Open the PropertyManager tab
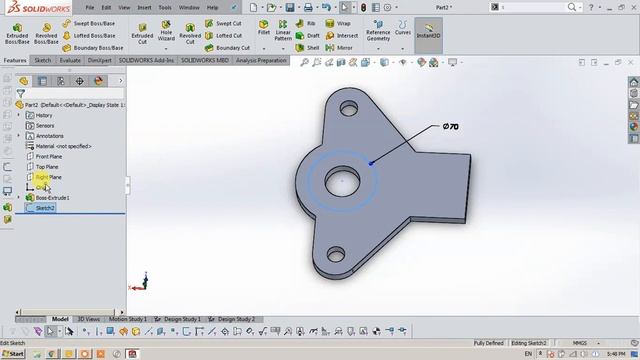Image resolution: width=640 pixels, height=360 pixels. coord(42,81)
